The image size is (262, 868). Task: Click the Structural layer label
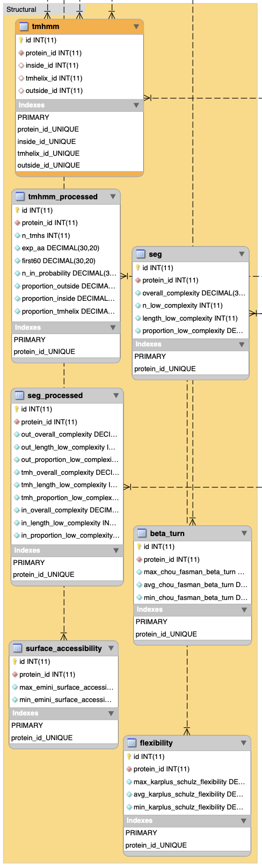point(21,9)
